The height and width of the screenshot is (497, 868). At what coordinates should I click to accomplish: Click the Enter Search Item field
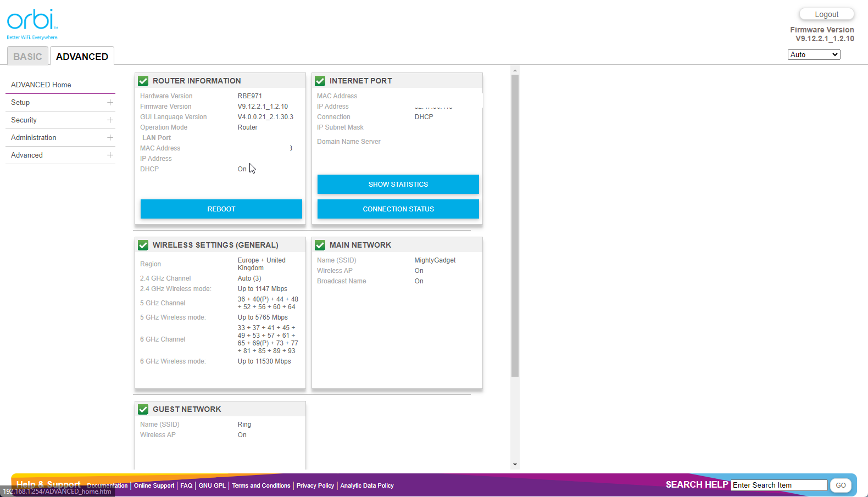[778, 485]
